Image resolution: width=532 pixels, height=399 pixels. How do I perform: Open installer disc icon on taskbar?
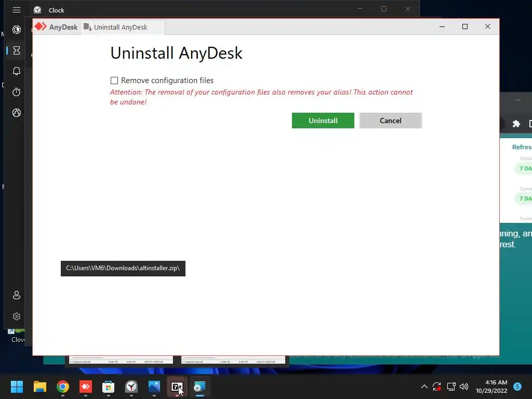pyautogui.click(x=200, y=387)
